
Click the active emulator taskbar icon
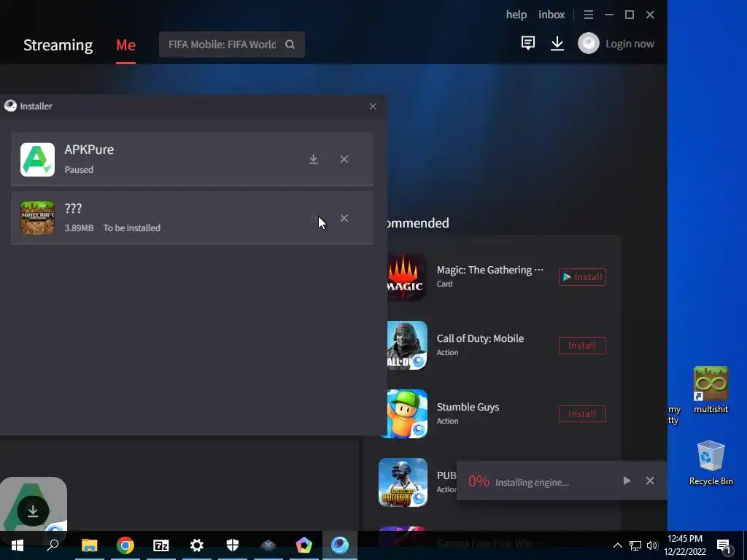(x=340, y=545)
